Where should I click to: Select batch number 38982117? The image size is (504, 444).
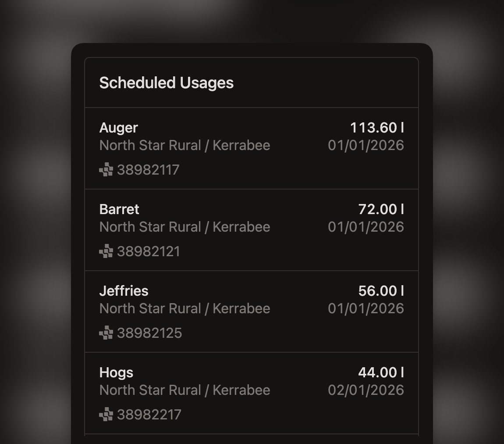(x=148, y=169)
